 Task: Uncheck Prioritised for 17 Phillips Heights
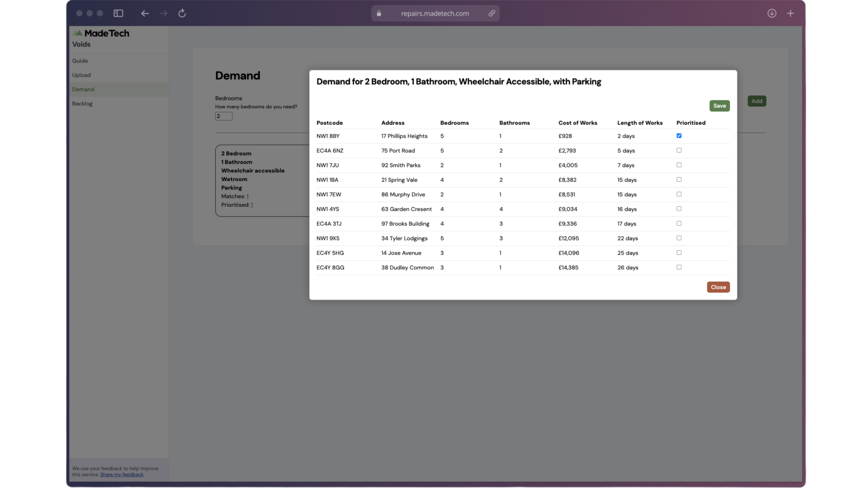click(679, 136)
